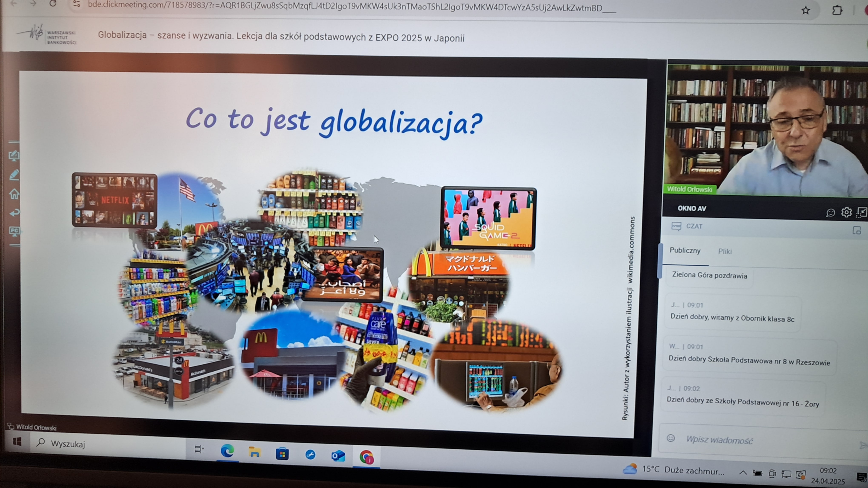The image size is (868, 488).
Task: Click the browser address bar URL
Action: coord(352,6)
